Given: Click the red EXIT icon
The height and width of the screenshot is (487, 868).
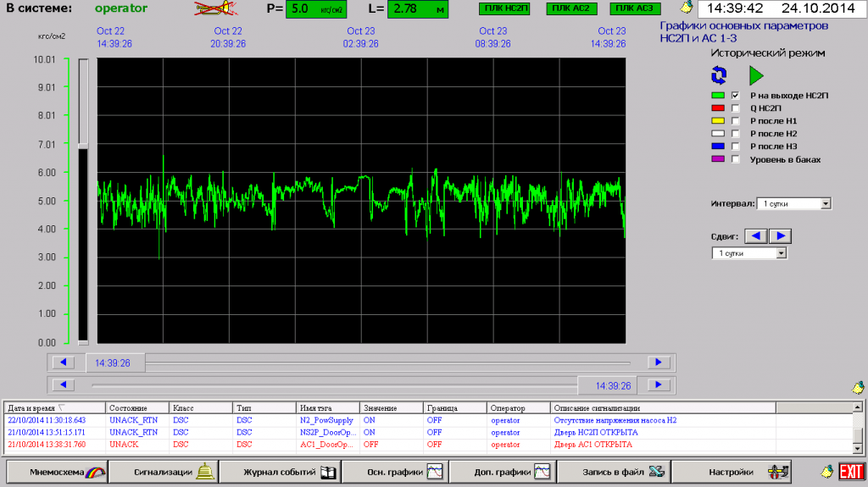Looking at the screenshot, I should tap(850, 471).
